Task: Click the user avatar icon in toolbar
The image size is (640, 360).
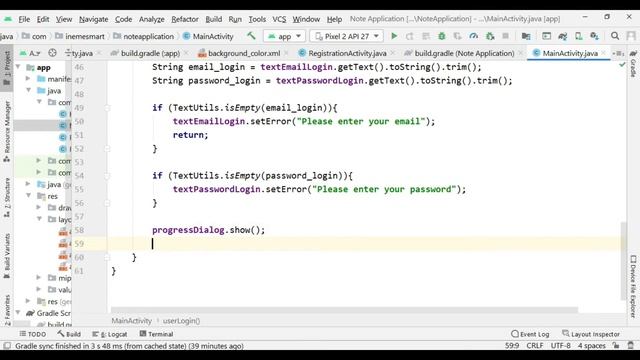Action: 631,36
